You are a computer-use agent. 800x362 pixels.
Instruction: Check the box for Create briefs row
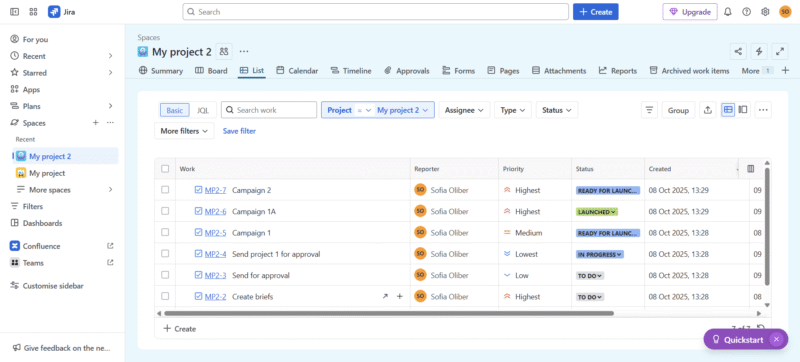165,296
